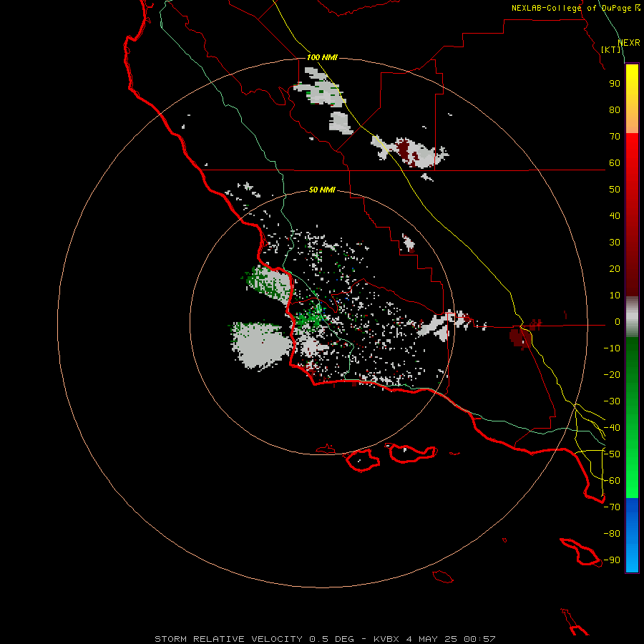
Task: Click the yellow top segment of the color bar
Action: pos(632,99)
